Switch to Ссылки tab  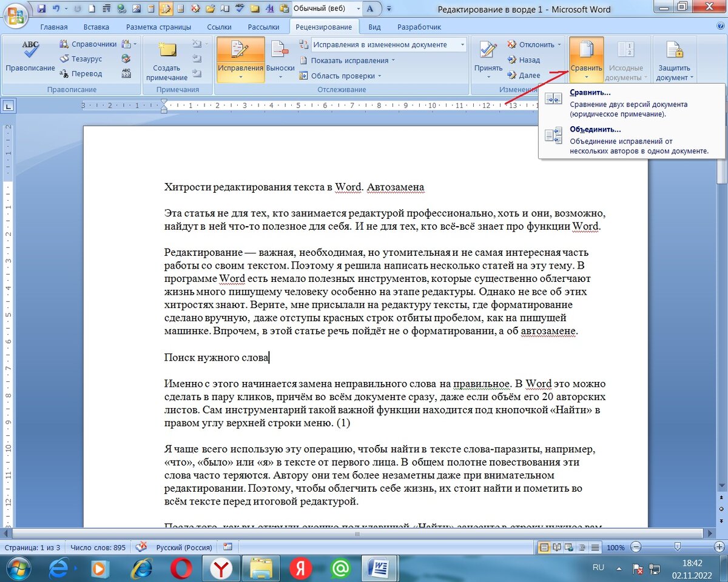pos(219,27)
